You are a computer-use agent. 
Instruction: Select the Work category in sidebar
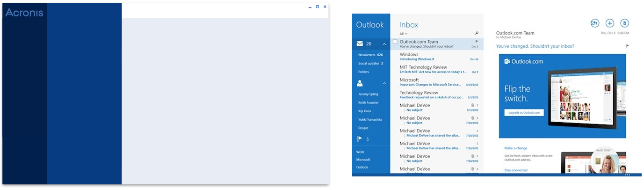(x=360, y=152)
